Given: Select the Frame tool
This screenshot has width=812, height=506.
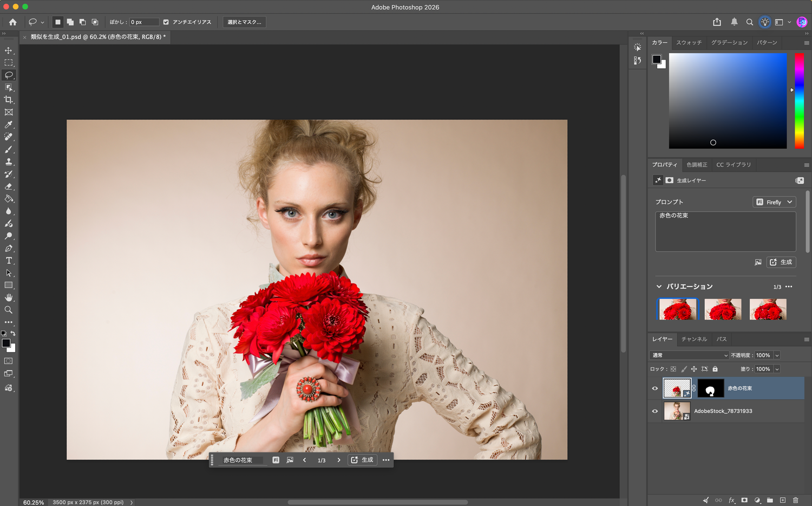Looking at the screenshot, I should pos(9,112).
